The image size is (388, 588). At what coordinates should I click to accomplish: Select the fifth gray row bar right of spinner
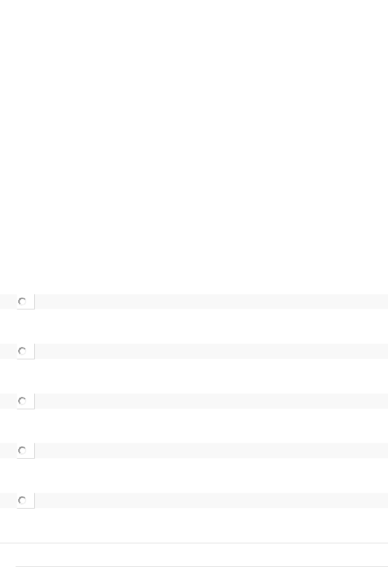[211, 501]
